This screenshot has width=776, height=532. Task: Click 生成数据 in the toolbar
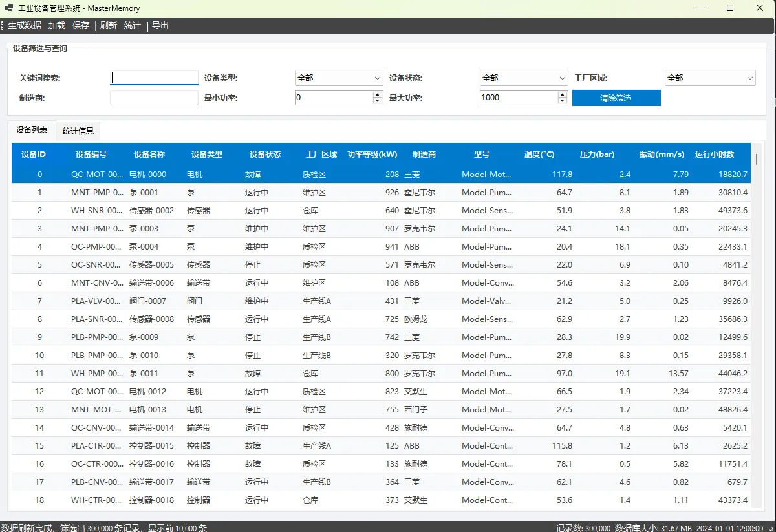25,26
